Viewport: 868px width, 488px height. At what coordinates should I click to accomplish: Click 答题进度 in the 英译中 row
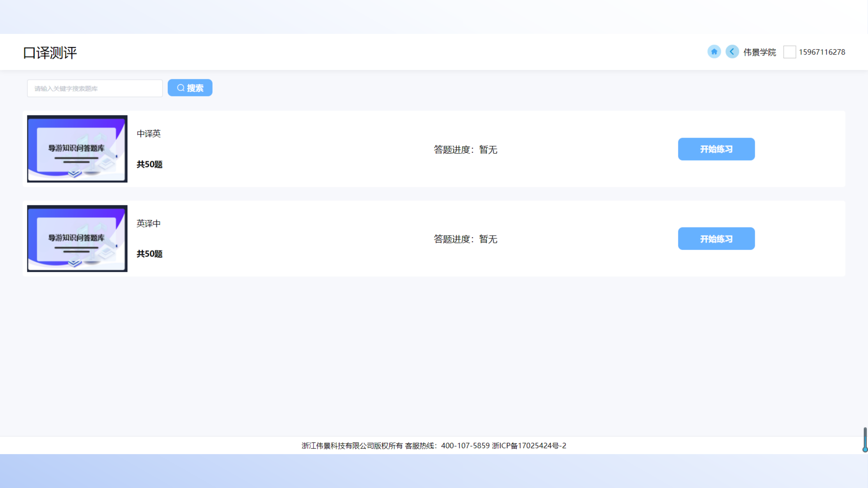[x=465, y=239]
